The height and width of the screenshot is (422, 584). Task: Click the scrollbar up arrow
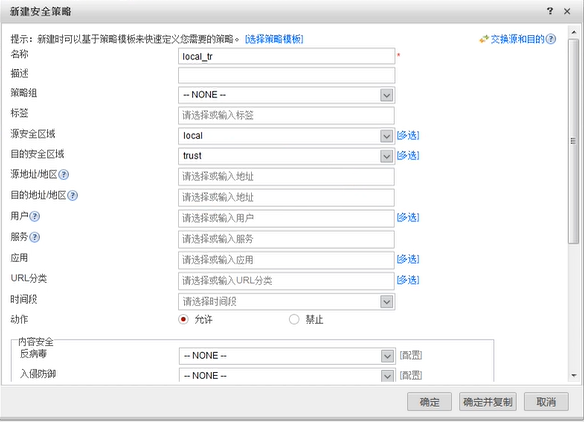(574, 32)
